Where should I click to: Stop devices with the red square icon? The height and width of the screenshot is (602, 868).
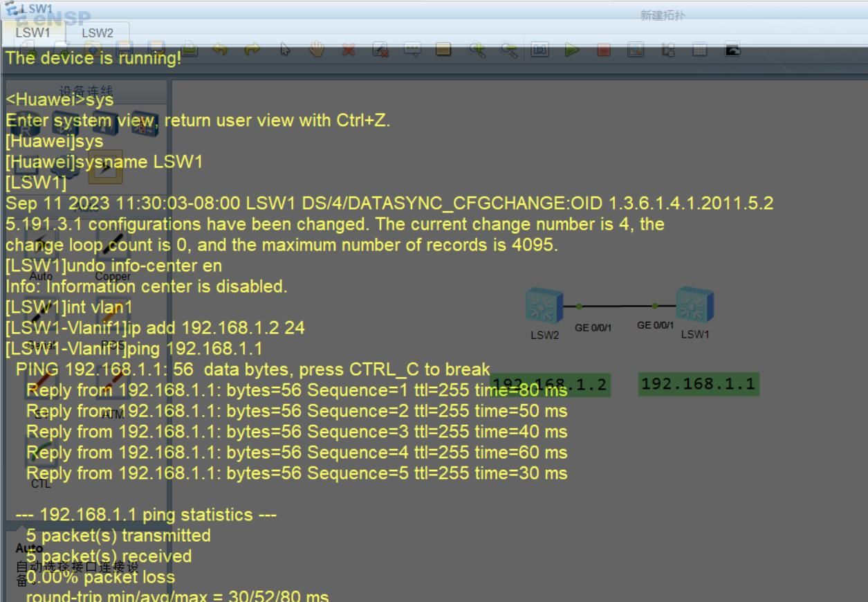(x=604, y=50)
